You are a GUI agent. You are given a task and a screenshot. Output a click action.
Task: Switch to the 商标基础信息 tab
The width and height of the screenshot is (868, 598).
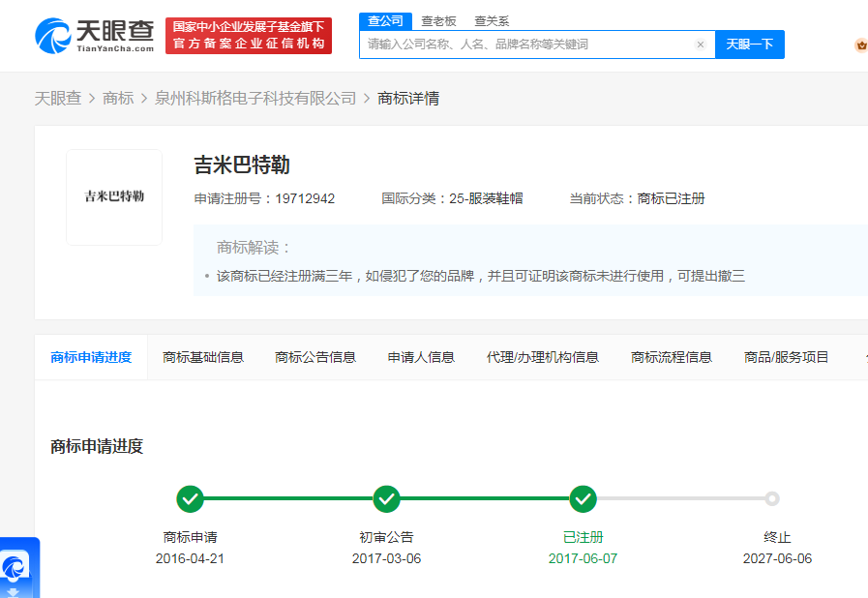click(x=203, y=358)
